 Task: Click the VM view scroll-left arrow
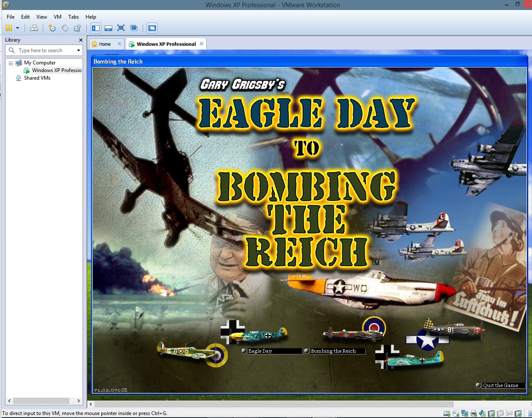click(91, 404)
